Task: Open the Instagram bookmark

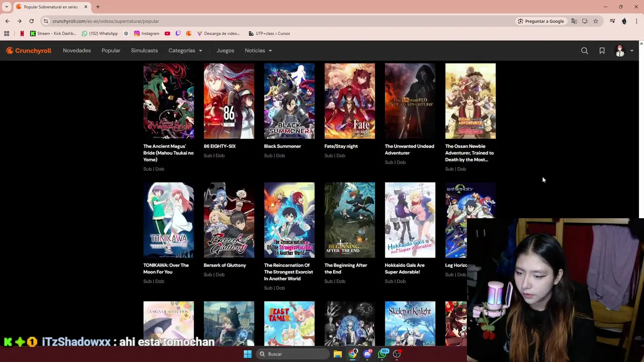Action: (146, 34)
